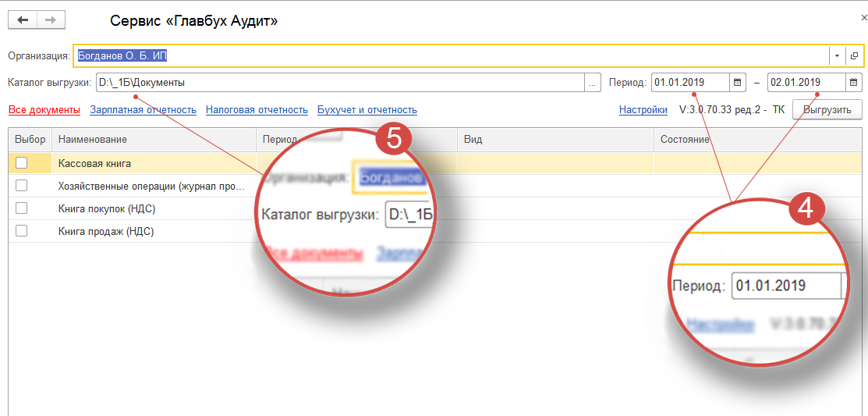The height and width of the screenshot is (416, 868).
Task: Open the Настройки link
Action: pyautogui.click(x=643, y=110)
